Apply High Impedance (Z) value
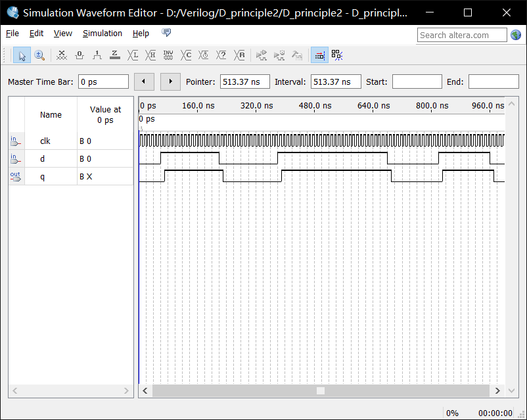 115,55
